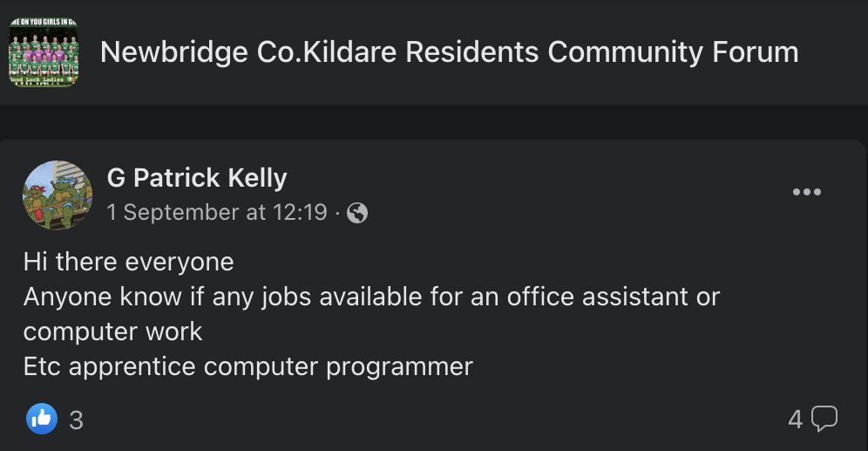Open the Newbridge forum group photo
The image size is (868, 451).
(x=44, y=52)
